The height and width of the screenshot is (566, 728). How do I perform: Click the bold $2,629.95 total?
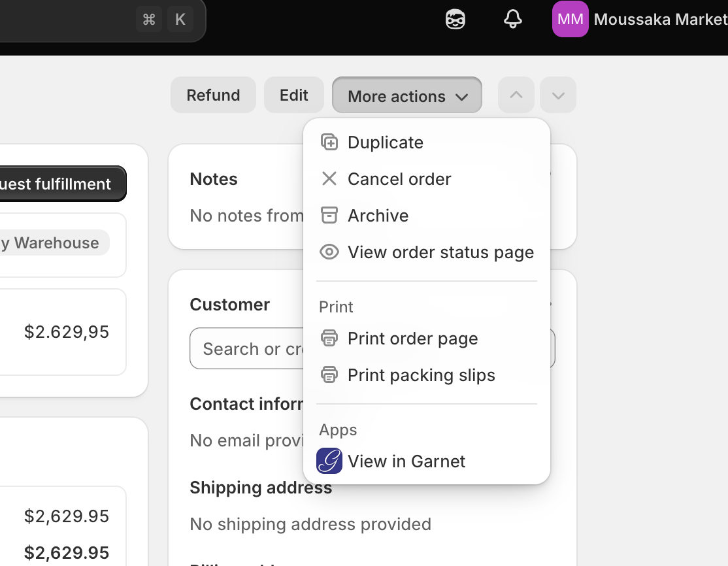coord(67,553)
